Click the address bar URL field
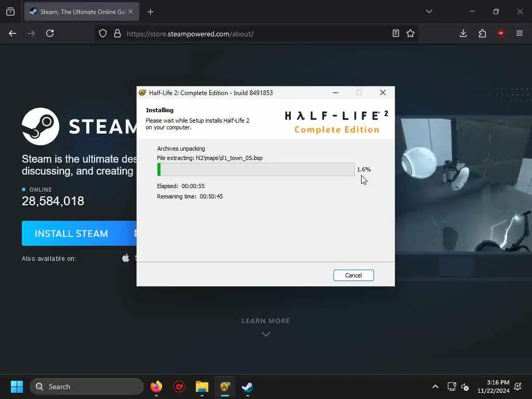 point(257,34)
